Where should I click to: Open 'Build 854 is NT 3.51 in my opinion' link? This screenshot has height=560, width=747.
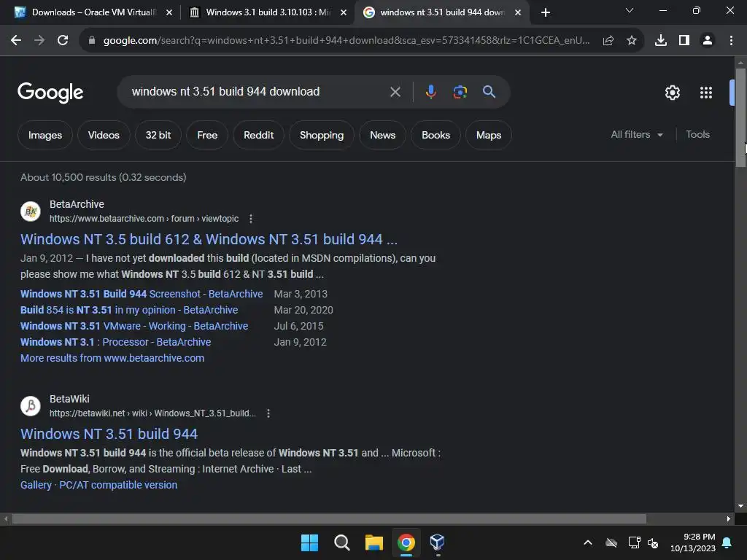tap(129, 310)
